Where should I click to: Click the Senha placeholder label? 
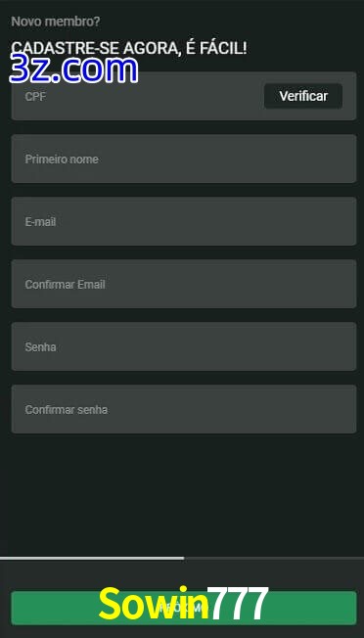40,347
